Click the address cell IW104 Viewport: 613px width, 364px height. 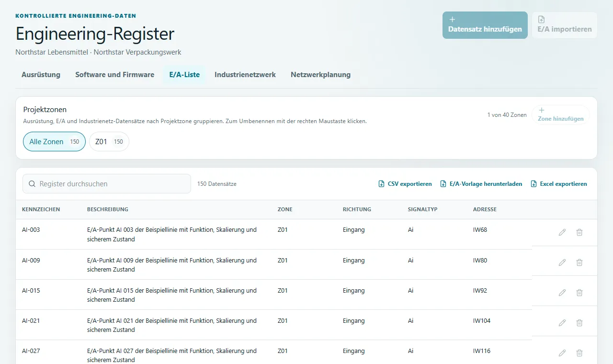click(x=482, y=321)
